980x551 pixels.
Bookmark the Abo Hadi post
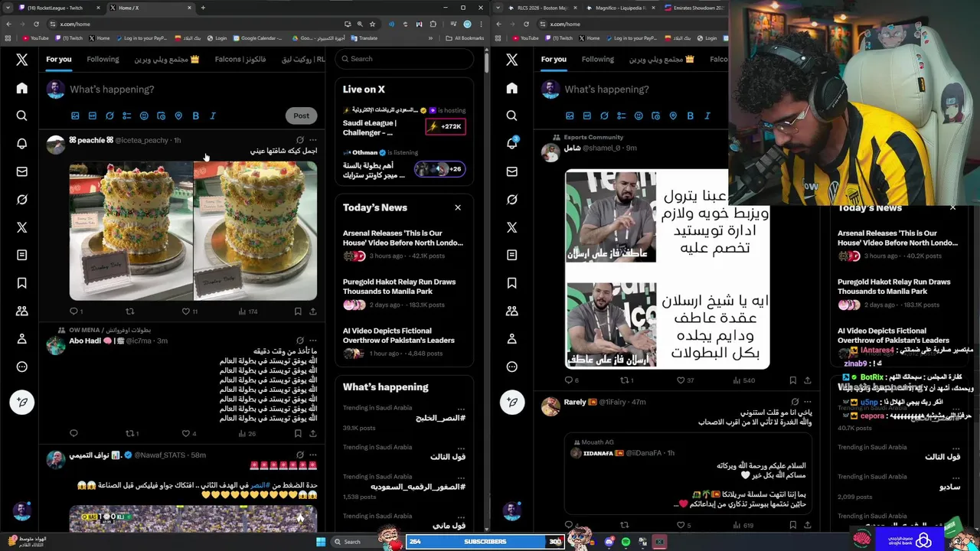coord(298,433)
